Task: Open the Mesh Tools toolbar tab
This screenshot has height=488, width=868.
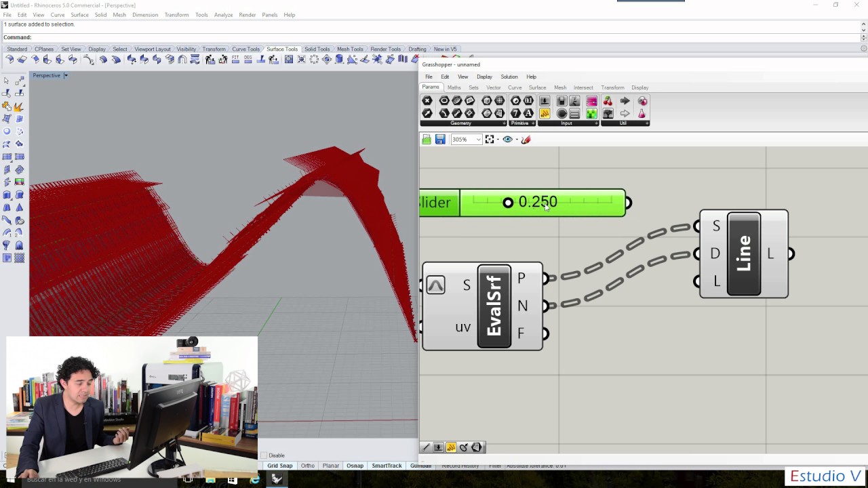Action: [x=350, y=49]
